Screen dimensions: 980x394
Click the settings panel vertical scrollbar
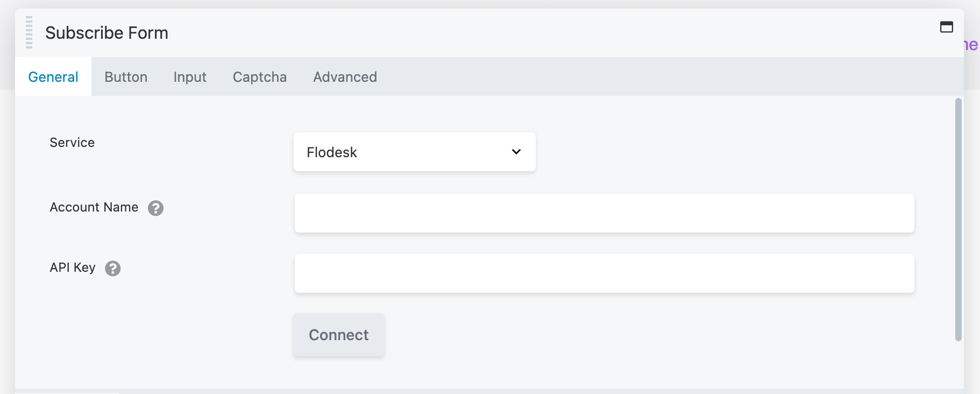(x=958, y=220)
